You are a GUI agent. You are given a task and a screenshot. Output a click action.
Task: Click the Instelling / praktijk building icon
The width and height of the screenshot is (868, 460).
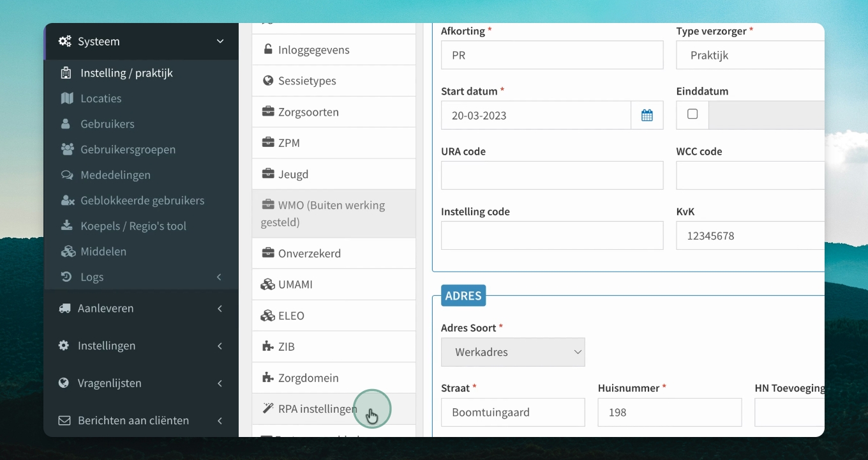pos(66,73)
